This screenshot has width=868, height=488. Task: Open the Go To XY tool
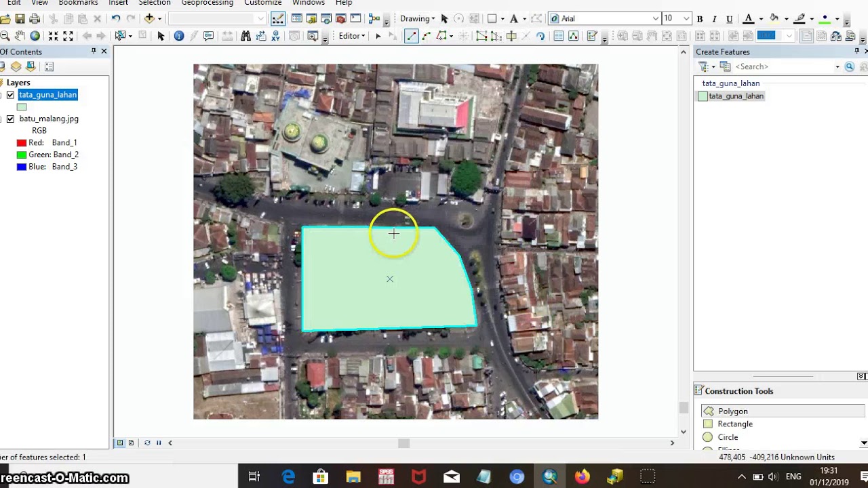click(276, 36)
